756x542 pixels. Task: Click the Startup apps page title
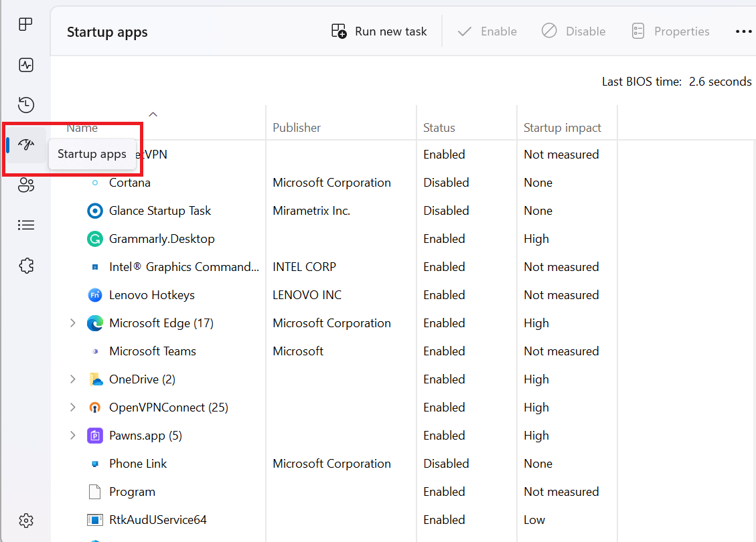coord(107,32)
